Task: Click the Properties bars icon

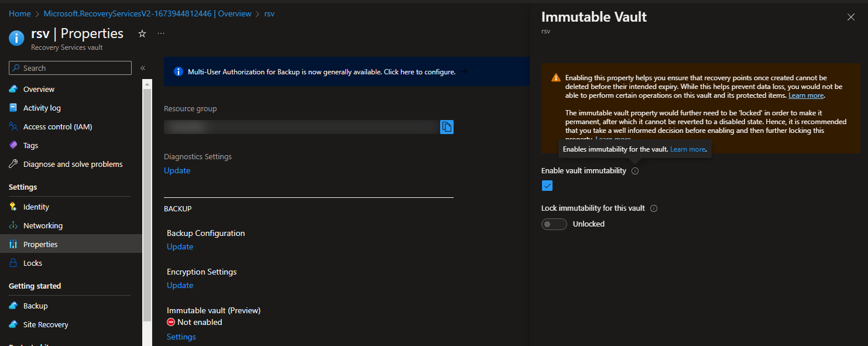Action: coord(13,244)
